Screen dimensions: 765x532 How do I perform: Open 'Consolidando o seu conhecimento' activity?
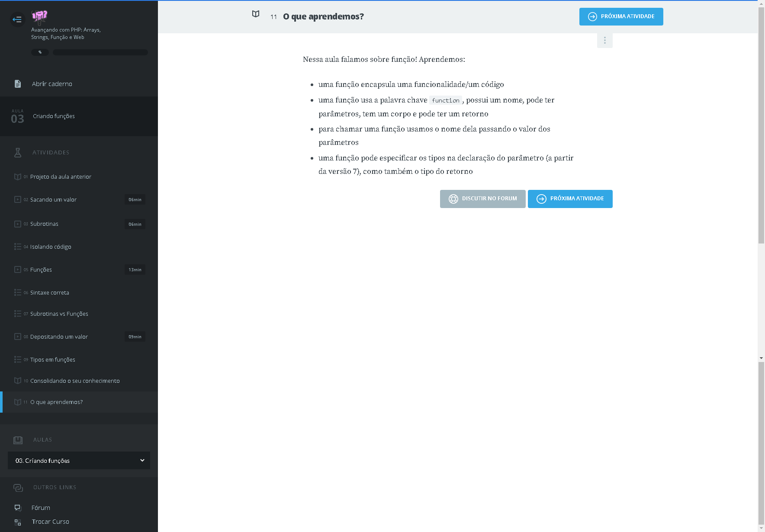click(74, 381)
